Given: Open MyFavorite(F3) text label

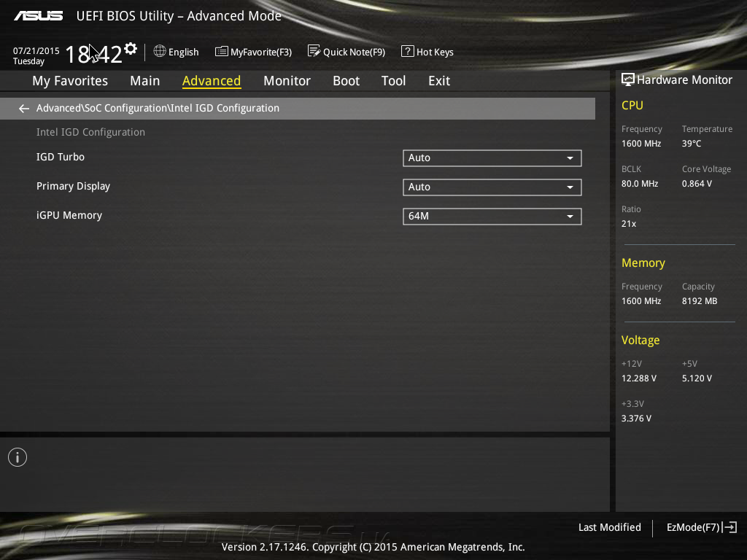Looking at the screenshot, I should click(261, 52).
